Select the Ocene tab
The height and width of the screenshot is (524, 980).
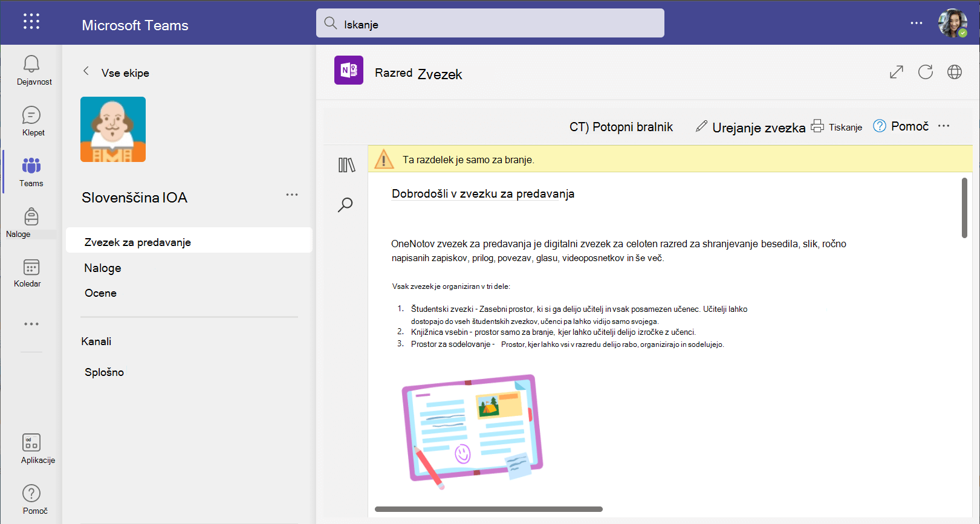(100, 293)
